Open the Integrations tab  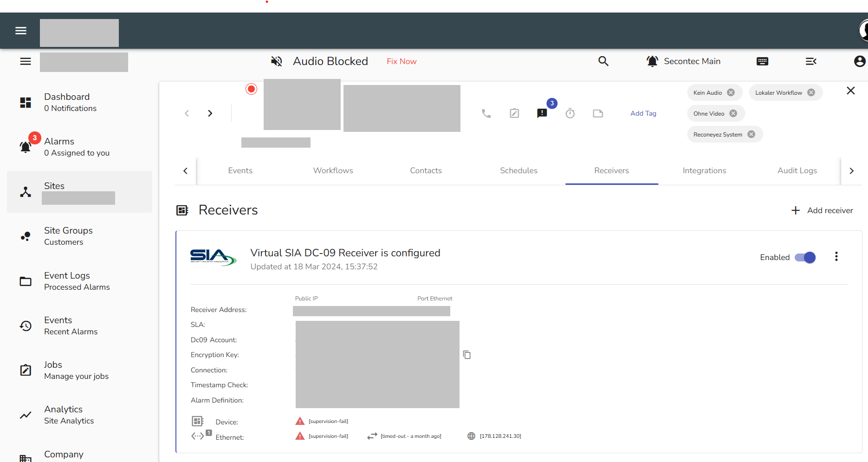click(x=704, y=170)
